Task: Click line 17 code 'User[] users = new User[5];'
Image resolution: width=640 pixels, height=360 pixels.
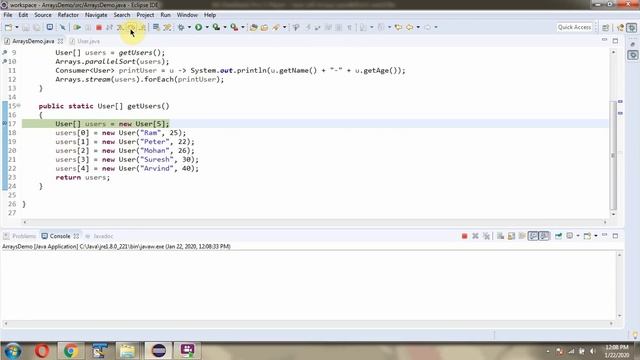Action: [x=112, y=124]
